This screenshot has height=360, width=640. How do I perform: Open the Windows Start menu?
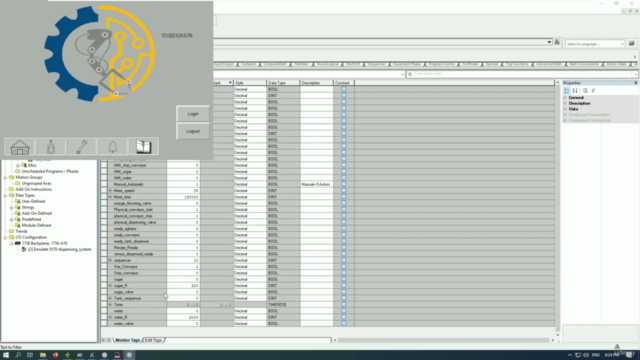pos(6,355)
